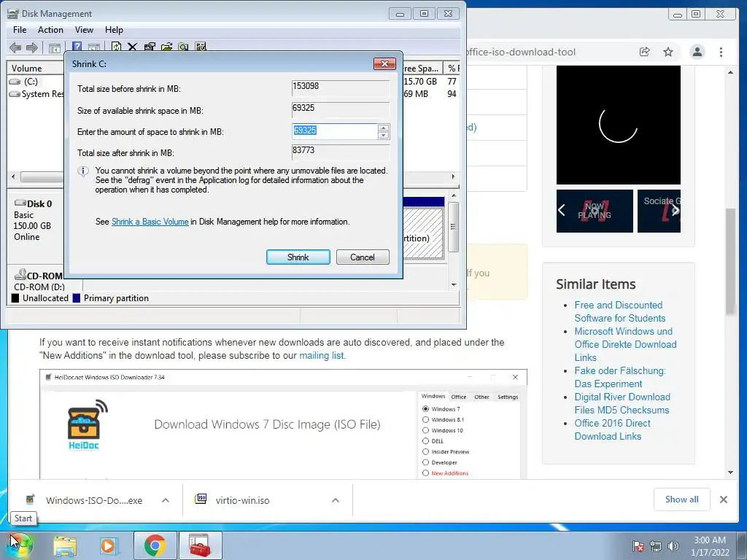Click next arrow on the video carousel

pos(675,210)
